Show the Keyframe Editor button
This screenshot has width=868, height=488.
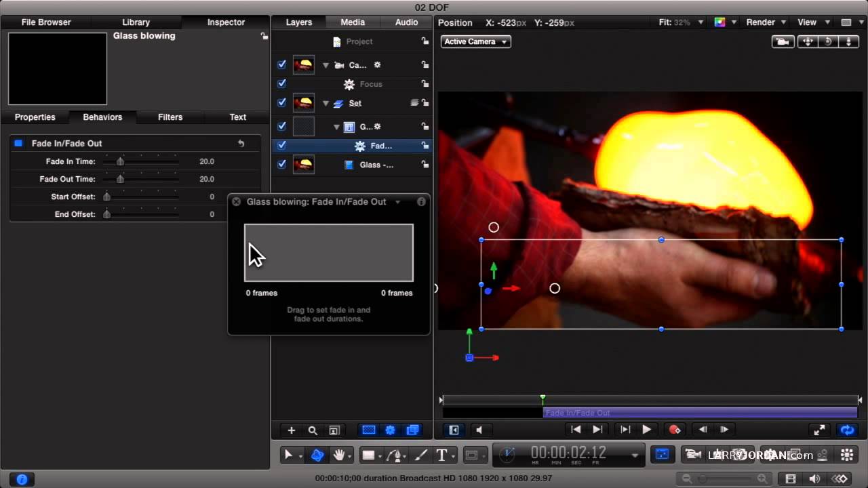click(x=841, y=479)
